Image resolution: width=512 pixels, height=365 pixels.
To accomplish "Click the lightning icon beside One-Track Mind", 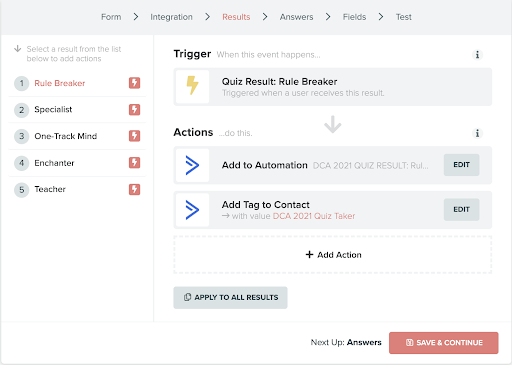I will coord(134,136).
